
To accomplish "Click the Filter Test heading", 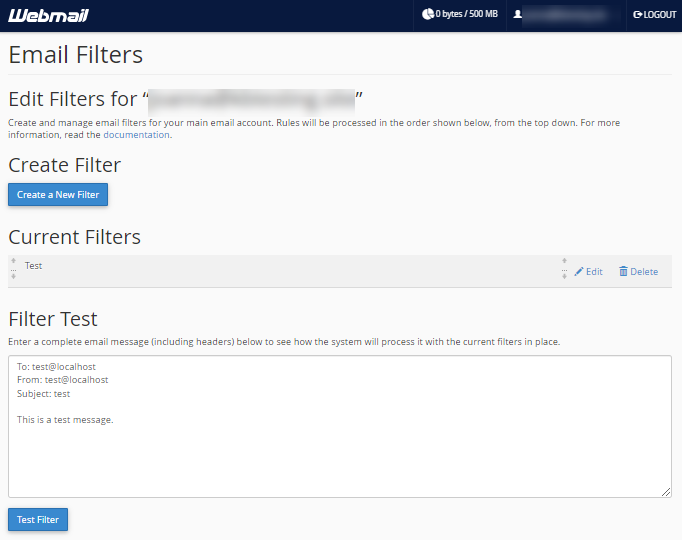I will (53, 319).
